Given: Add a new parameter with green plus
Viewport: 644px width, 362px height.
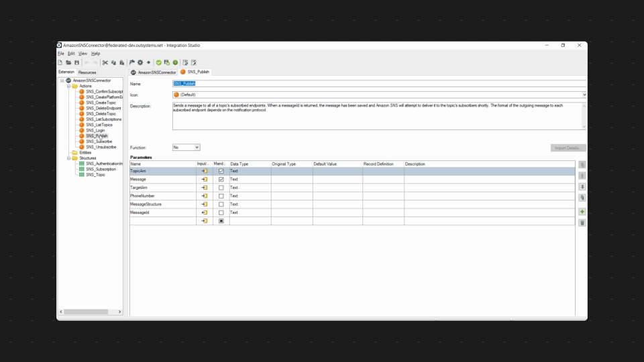Looking at the screenshot, I should 582,212.
